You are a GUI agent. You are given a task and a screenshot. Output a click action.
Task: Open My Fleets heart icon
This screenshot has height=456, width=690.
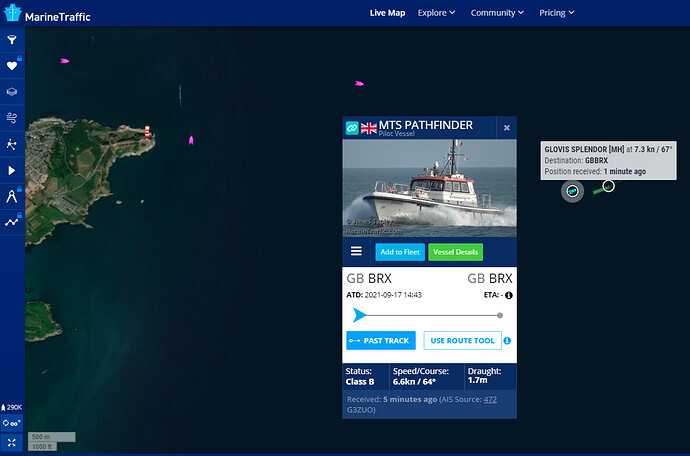pos(12,66)
